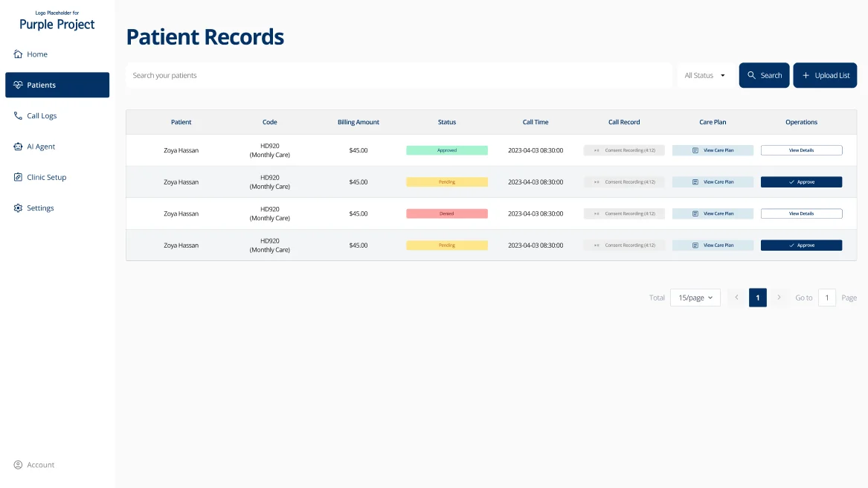View details of the denied record
This screenshot has width=868, height=488.
(801, 213)
